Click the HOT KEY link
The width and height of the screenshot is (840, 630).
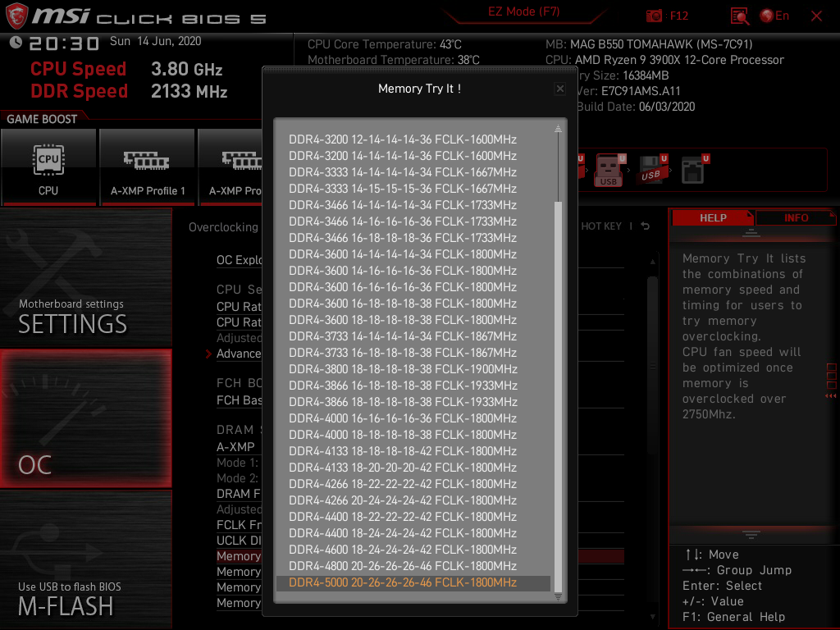coord(601,226)
